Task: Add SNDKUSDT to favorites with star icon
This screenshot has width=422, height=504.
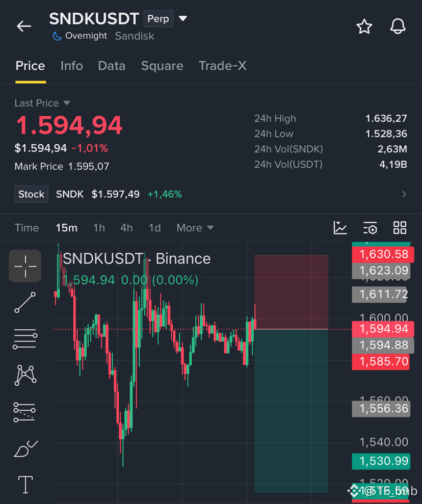Action: pos(364,26)
